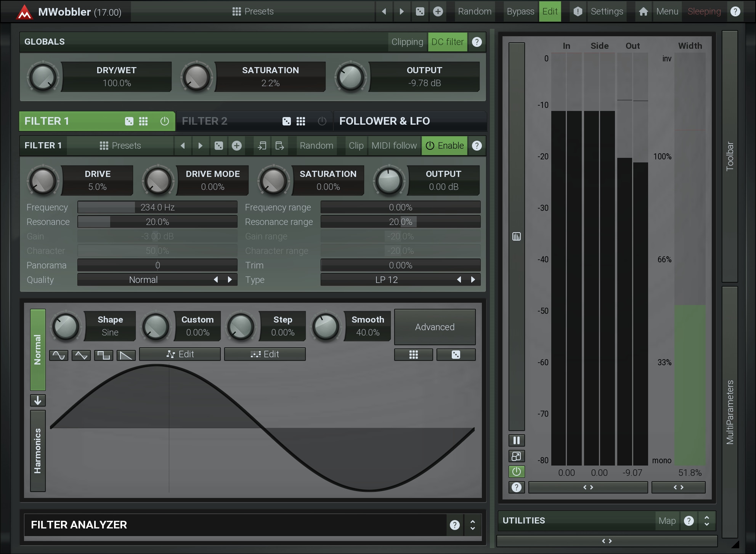Expand the Utilities section arrows

pos(706,521)
